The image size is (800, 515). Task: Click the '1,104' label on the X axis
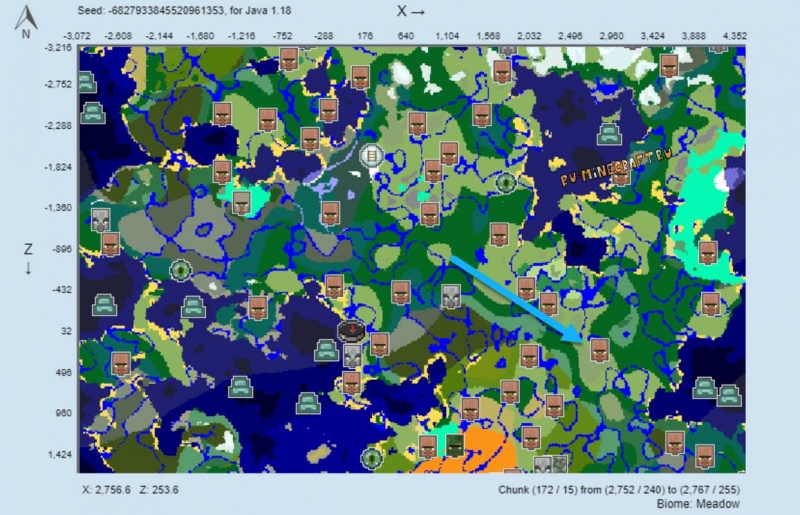point(447,36)
